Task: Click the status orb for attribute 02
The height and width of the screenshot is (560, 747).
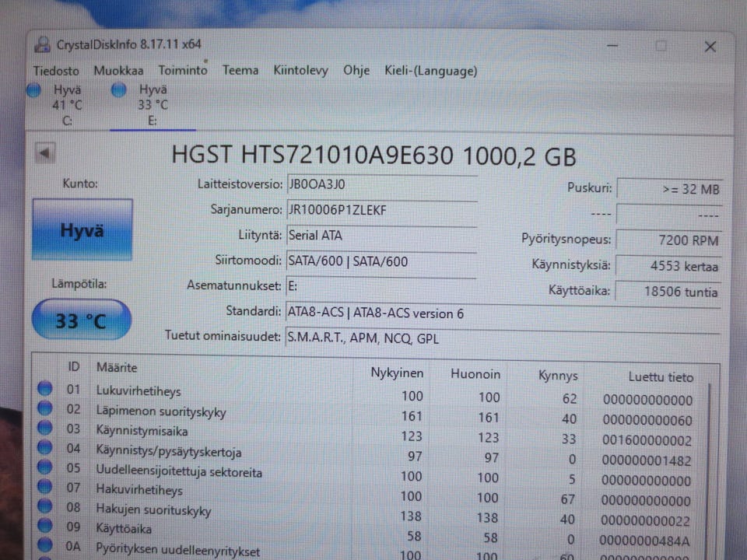Action: [x=45, y=408]
